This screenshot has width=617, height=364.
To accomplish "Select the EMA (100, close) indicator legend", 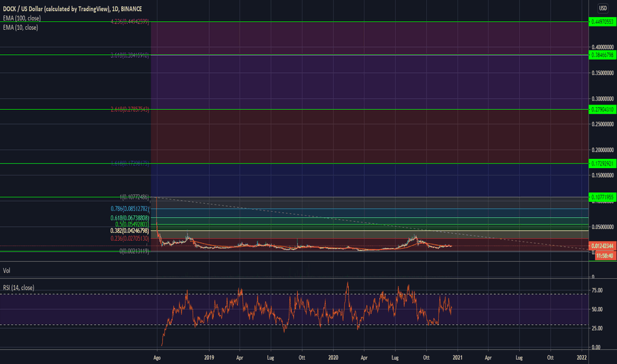I will point(22,18).
